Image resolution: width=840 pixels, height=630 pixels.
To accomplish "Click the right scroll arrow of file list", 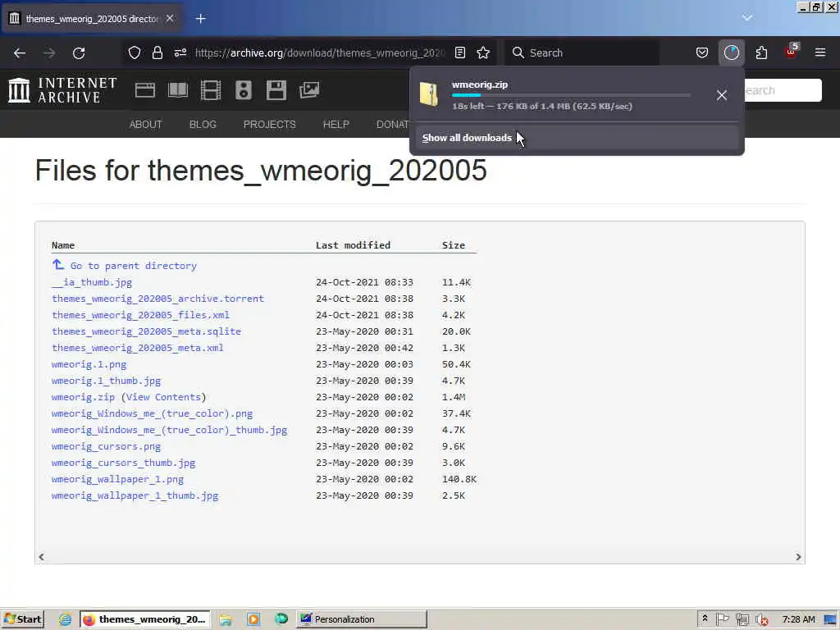I will click(798, 557).
